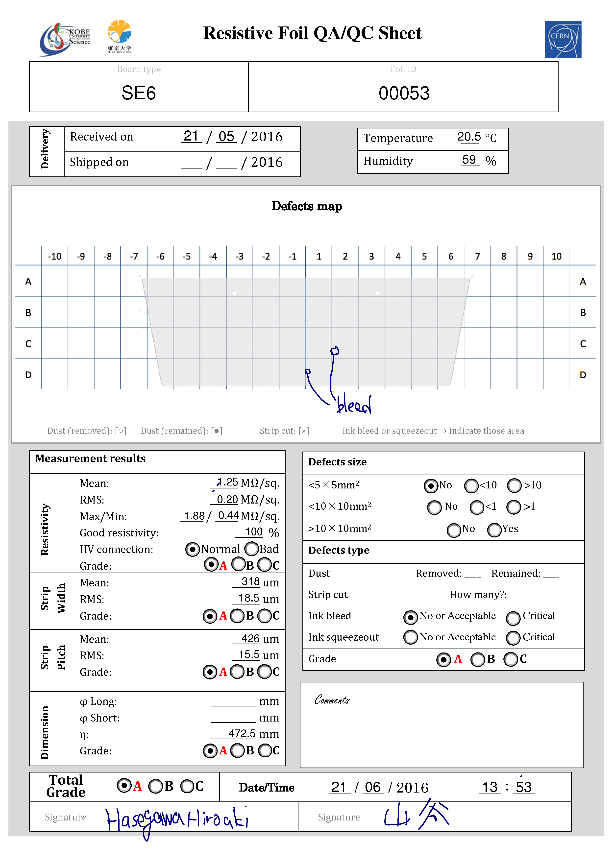Click the Resistivity Max value 1.88
This screenshot has width=614, height=868.
(194, 516)
